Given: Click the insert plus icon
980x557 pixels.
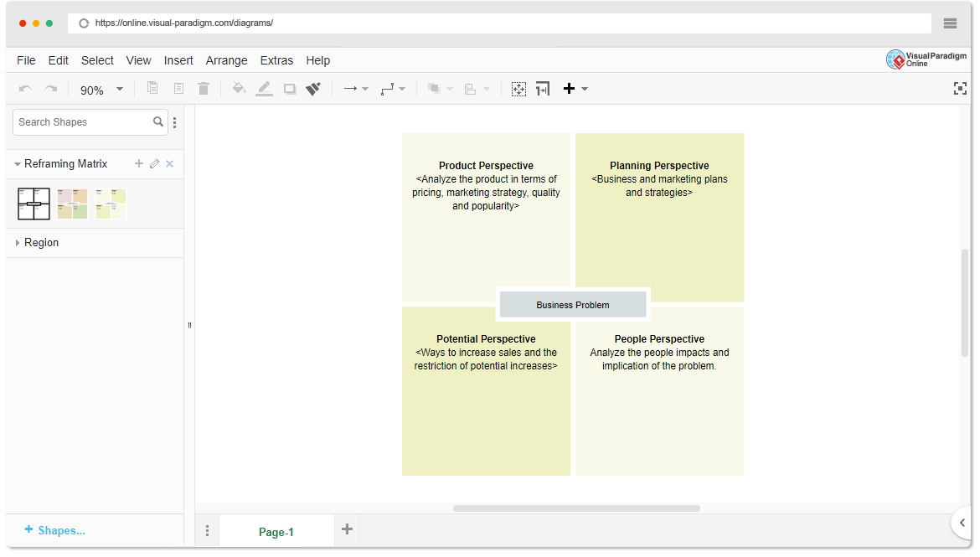Looking at the screenshot, I should point(569,88).
